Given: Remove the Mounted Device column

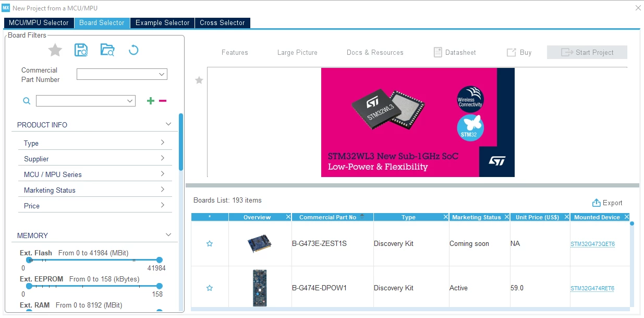Looking at the screenshot, I should [626, 217].
